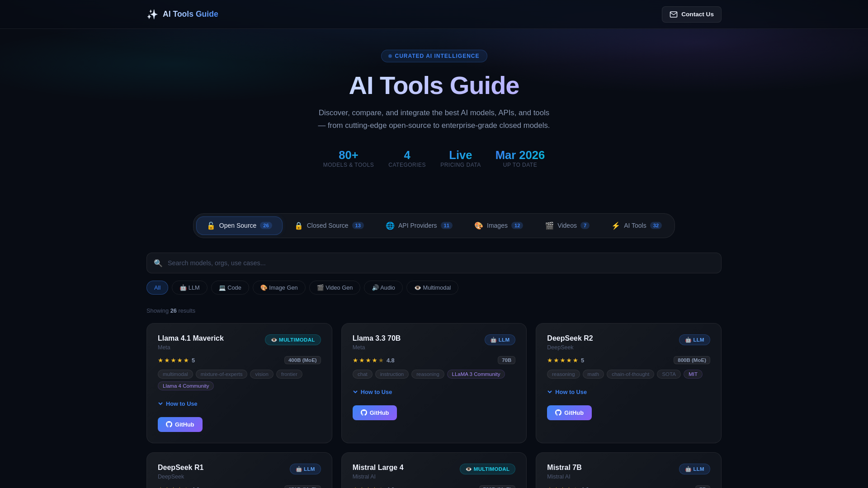Viewport: 868px width, 488px height.
Task: Click the 'Mistral 7B' card title
Action: (x=564, y=468)
